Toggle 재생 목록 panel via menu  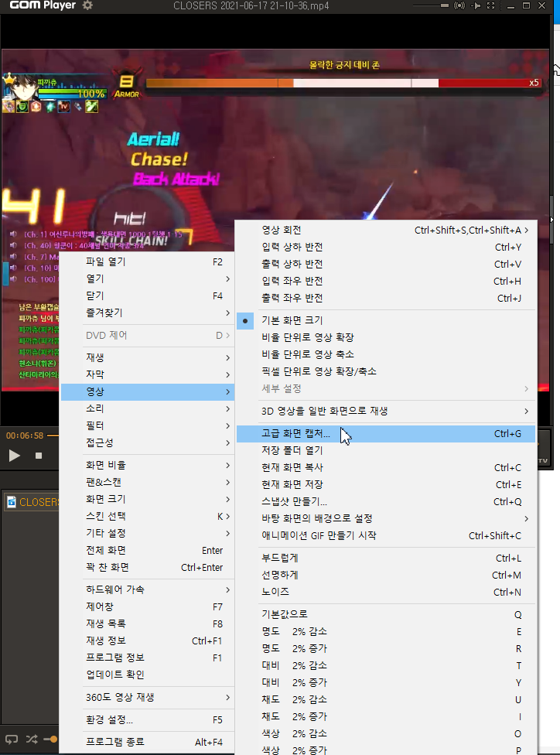coord(147,624)
